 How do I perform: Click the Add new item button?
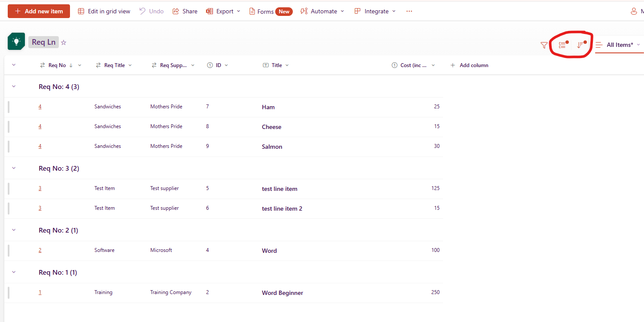pos(39,11)
